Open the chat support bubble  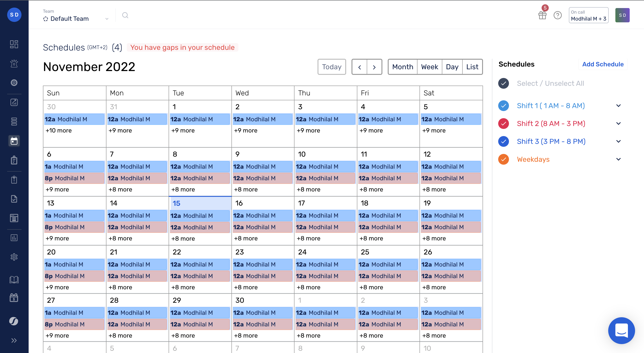(621, 330)
